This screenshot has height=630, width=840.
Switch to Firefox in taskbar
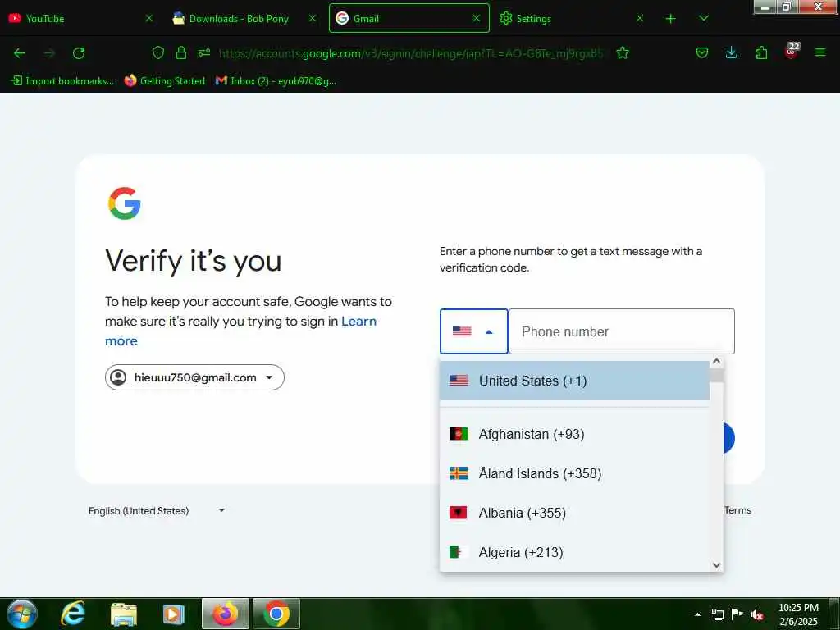pyautogui.click(x=226, y=614)
